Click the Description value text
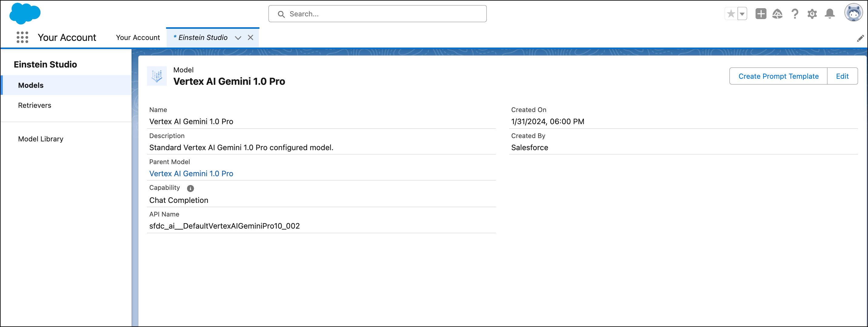The image size is (868, 327). coord(241,147)
